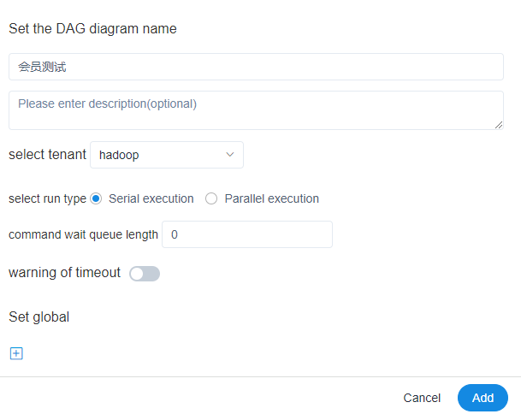Click the description optional text area
Viewport: 521px width, 420px height.
click(256, 110)
